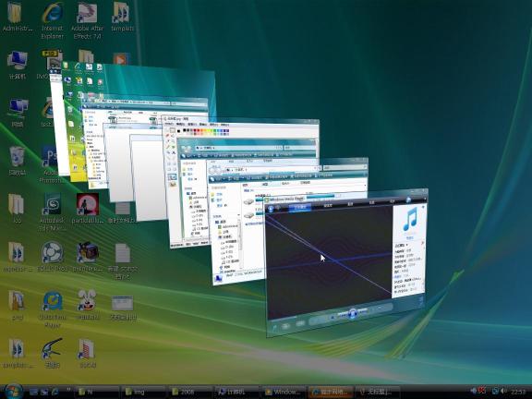Click the 22:53 system clock
Screen dimensions: 532x399
click(519, 392)
